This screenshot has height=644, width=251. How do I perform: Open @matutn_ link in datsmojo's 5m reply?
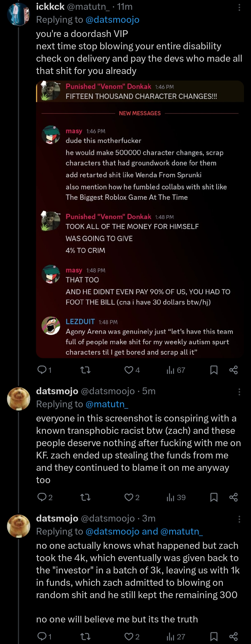[x=107, y=404]
